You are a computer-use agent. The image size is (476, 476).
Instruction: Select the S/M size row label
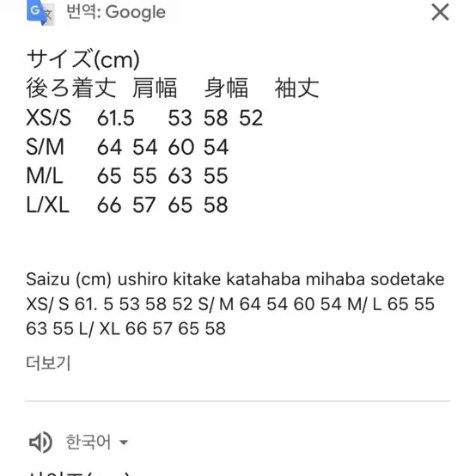coord(45,147)
